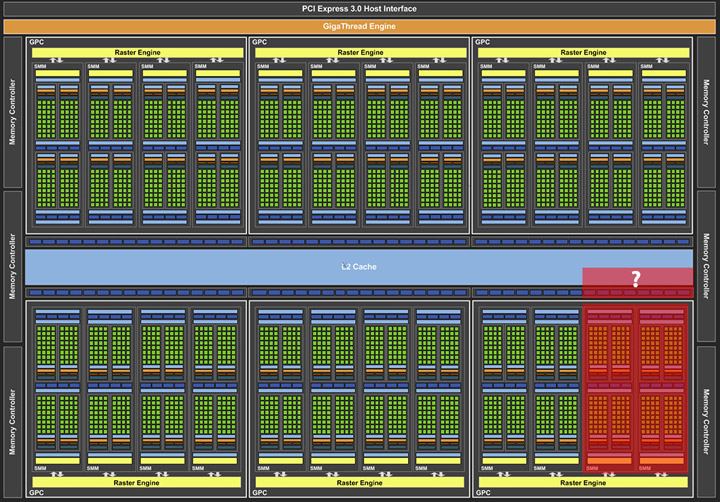Click the Raster Engine in bottom-middle GPC

(x=358, y=482)
